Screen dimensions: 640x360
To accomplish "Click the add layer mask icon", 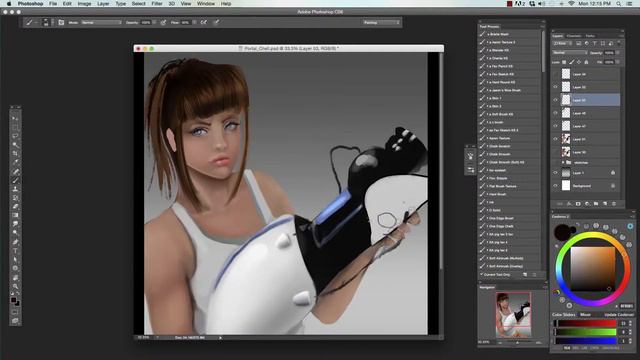I will click(x=578, y=204).
